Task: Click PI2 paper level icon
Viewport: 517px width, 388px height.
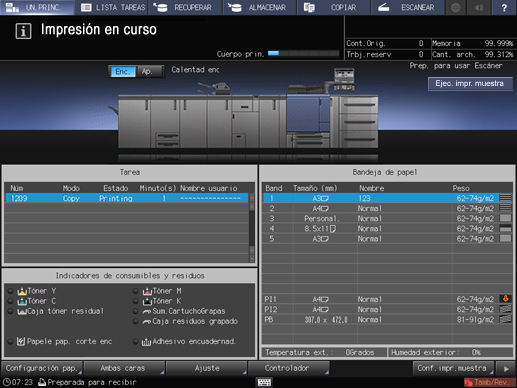Action: click(x=505, y=309)
